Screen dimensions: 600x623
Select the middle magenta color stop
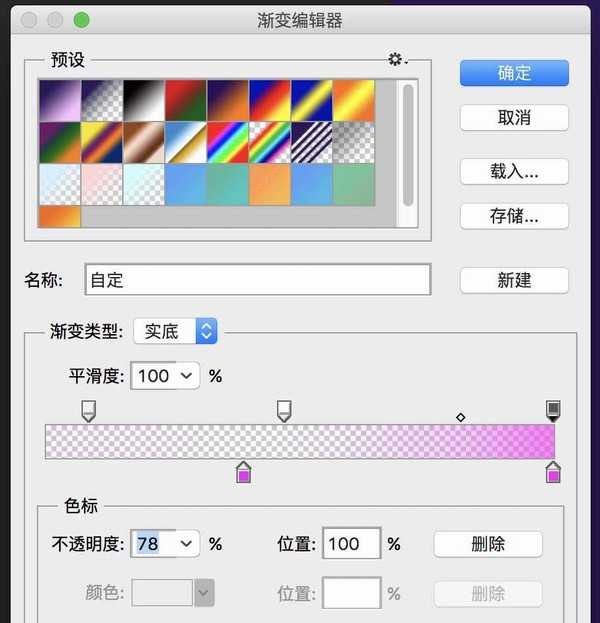(x=244, y=472)
